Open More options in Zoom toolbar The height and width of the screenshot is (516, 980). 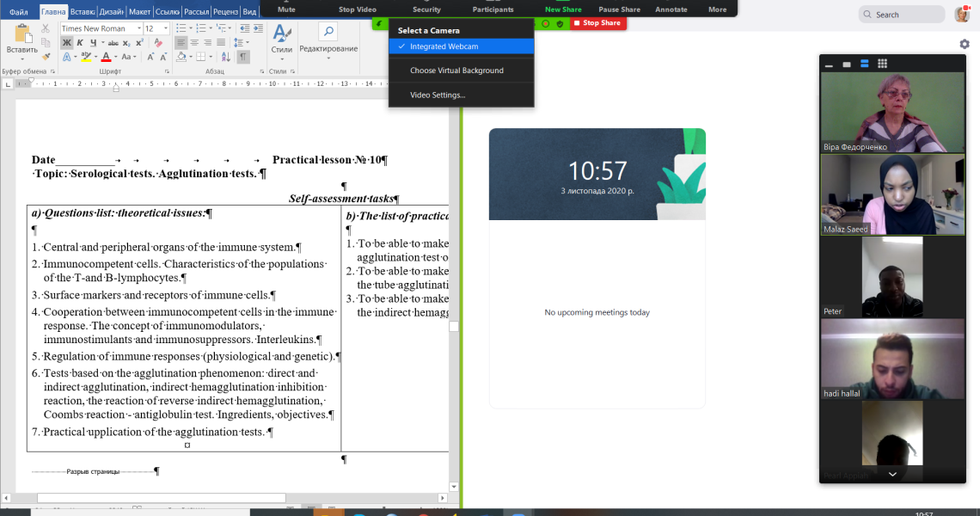coord(718,8)
